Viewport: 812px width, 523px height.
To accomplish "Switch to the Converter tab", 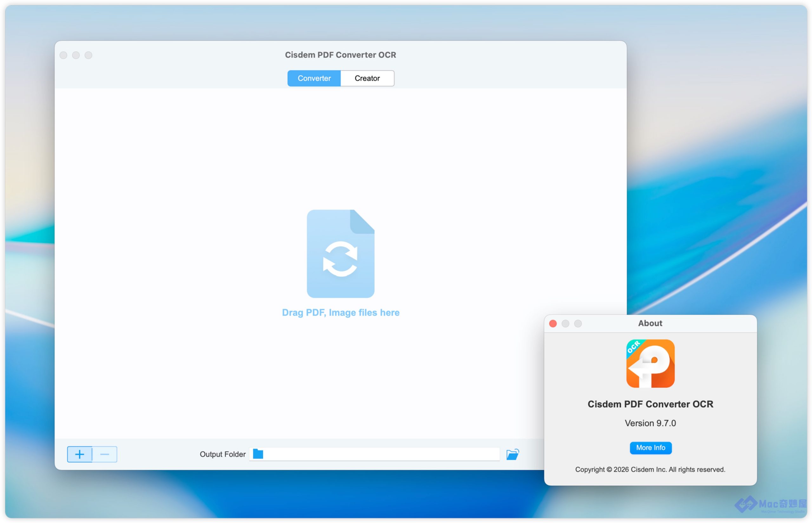I will tap(314, 79).
